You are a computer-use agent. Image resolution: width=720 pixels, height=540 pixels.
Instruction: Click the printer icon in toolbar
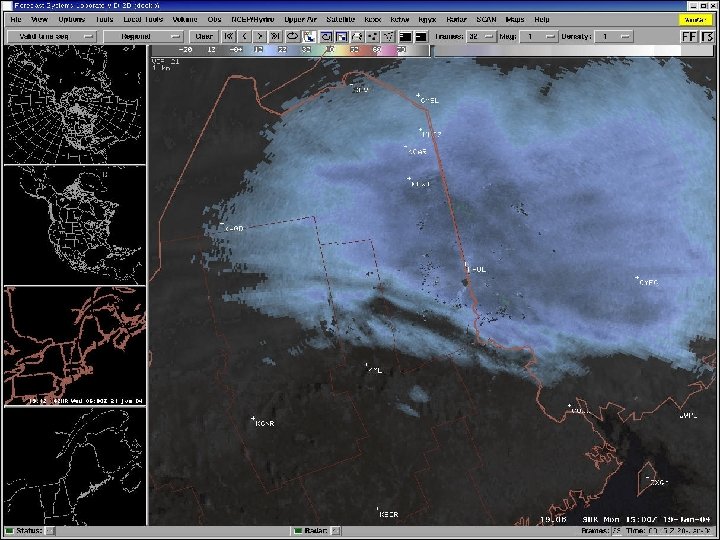tap(357, 36)
